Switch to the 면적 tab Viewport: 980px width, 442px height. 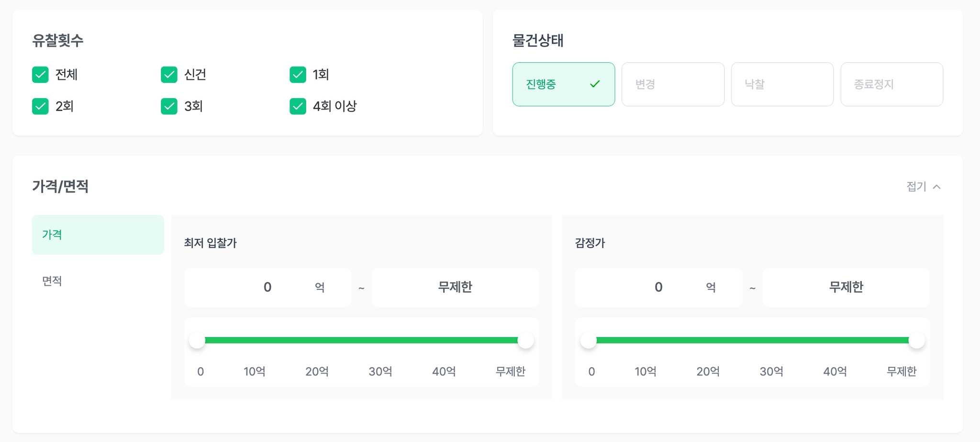[98, 281]
